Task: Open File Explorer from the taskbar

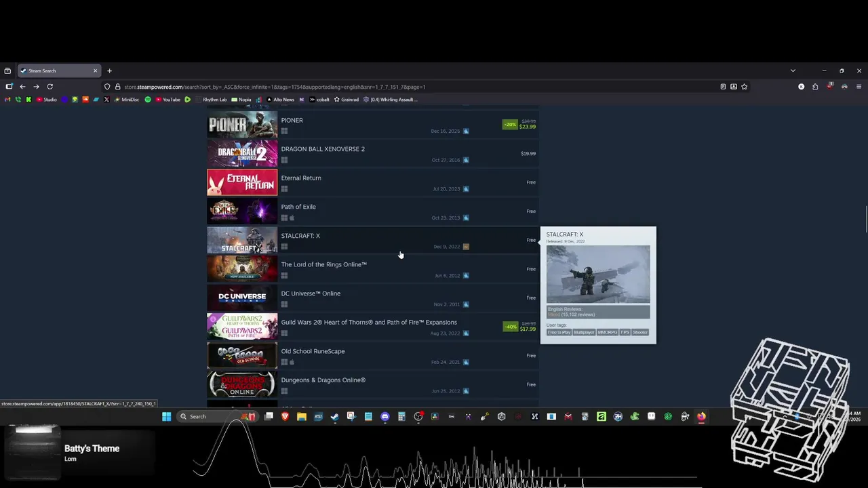Action: pyautogui.click(x=302, y=416)
